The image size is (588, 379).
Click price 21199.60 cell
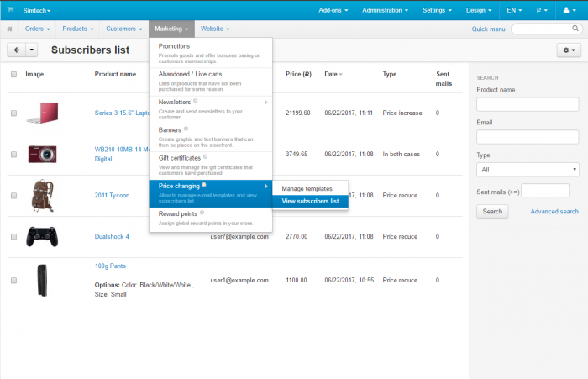[x=297, y=113]
